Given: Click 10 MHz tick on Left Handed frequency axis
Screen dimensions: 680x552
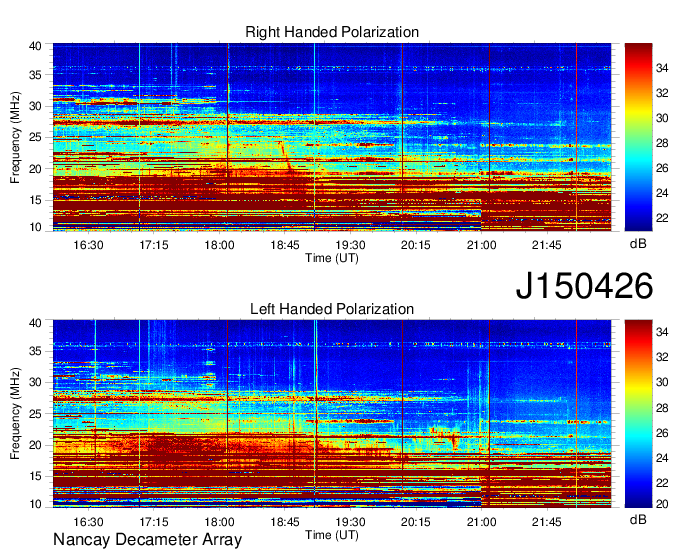Looking at the screenshot, I should pos(35,504).
